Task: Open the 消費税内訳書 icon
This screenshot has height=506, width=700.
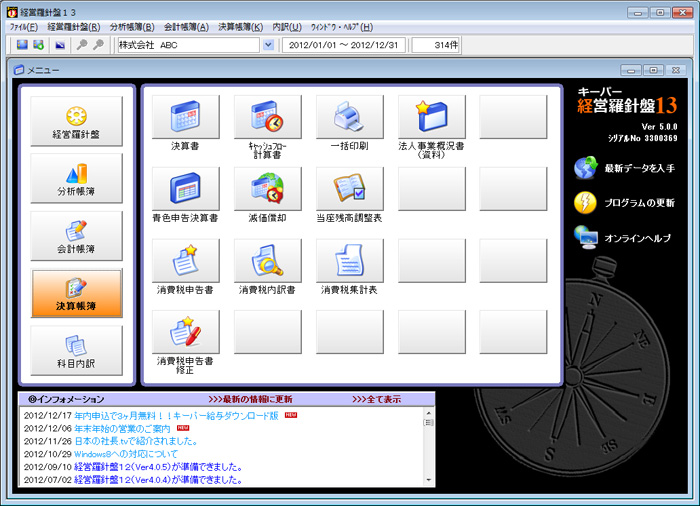Action: (x=267, y=260)
